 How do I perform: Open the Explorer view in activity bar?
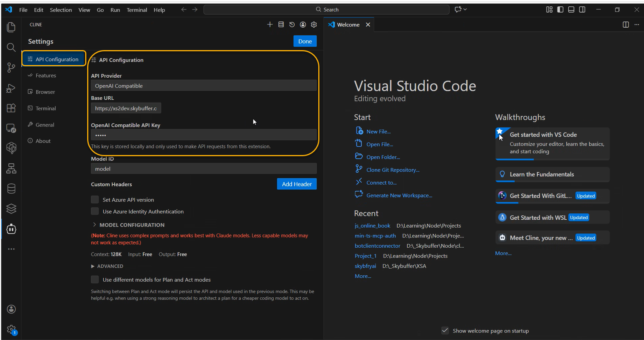pyautogui.click(x=11, y=27)
